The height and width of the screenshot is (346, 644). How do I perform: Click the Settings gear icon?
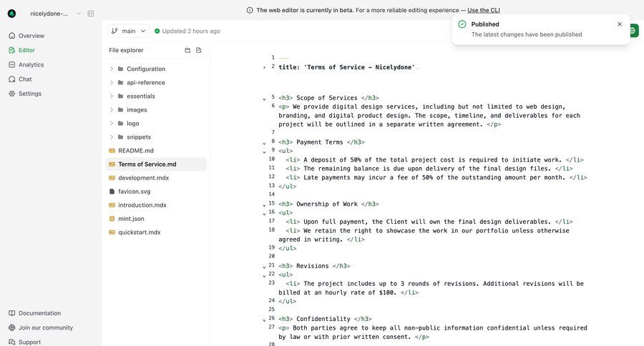[x=12, y=94]
